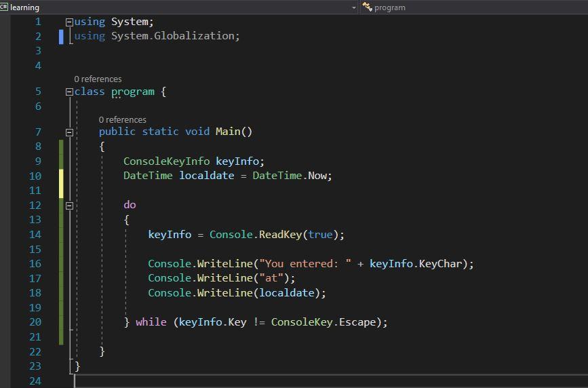This screenshot has width=588, height=388.
Task: Click 'Now' property on line 10
Action: (317, 176)
